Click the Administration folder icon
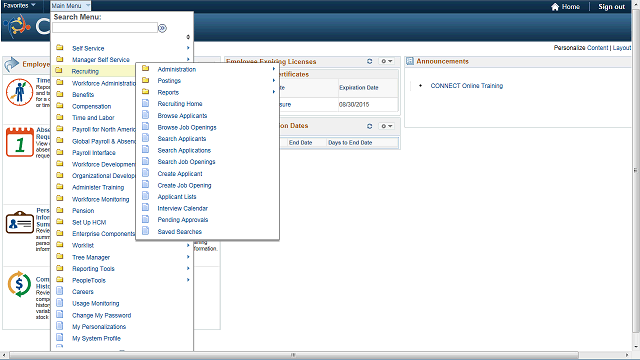Viewport: 640px width, 360px height. (145, 69)
